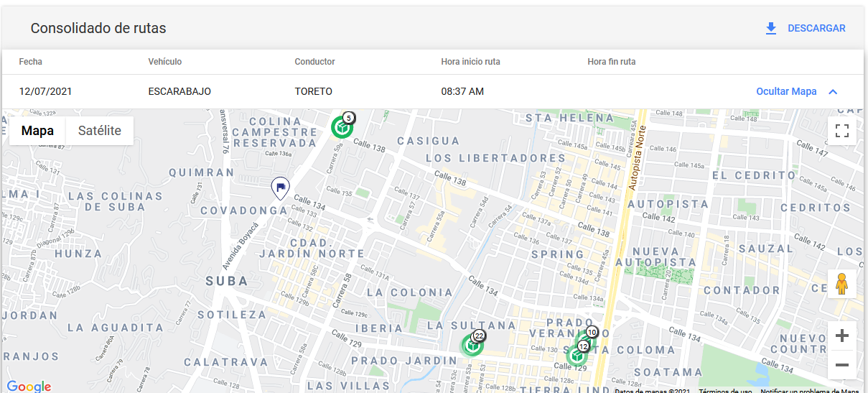Image resolution: width=868 pixels, height=393 pixels.
Task: Open Términos de uso link
Action: pyautogui.click(x=725, y=392)
